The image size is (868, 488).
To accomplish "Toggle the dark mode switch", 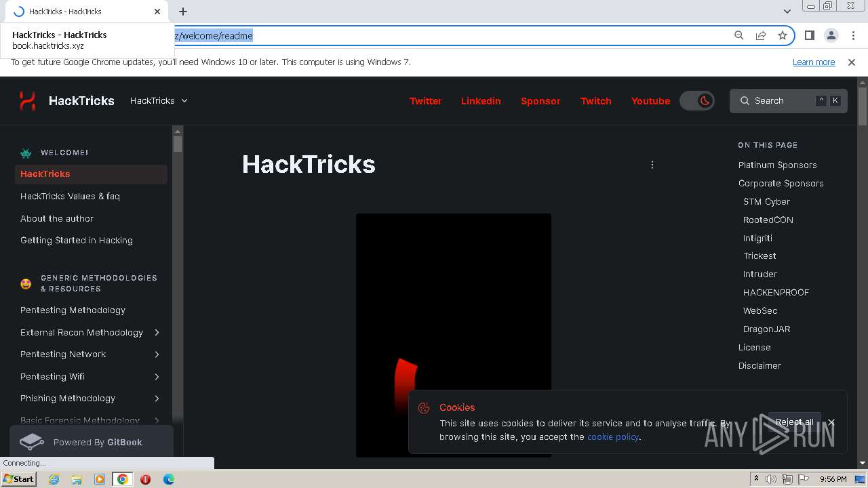I will tap(697, 101).
